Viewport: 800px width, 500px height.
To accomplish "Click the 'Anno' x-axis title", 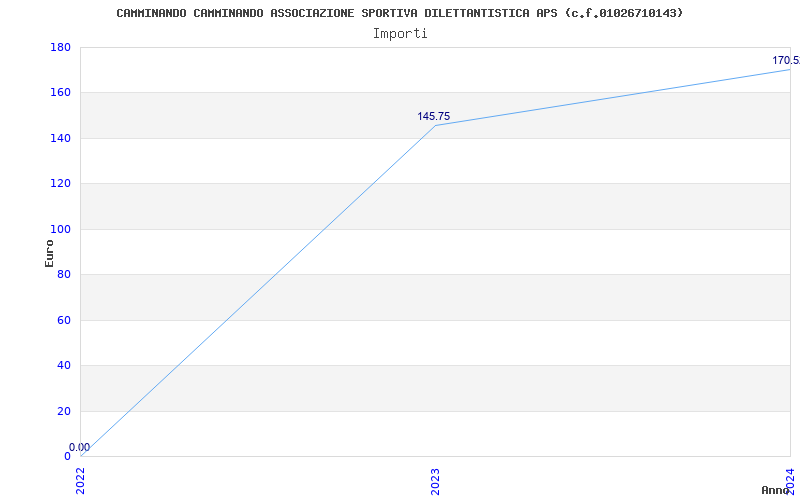I will [776, 490].
